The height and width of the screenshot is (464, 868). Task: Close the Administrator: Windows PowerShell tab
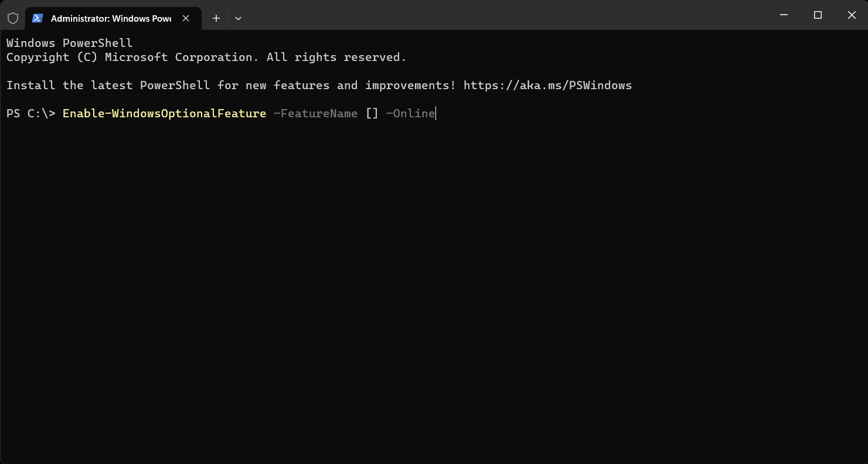[x=186, y=18]
